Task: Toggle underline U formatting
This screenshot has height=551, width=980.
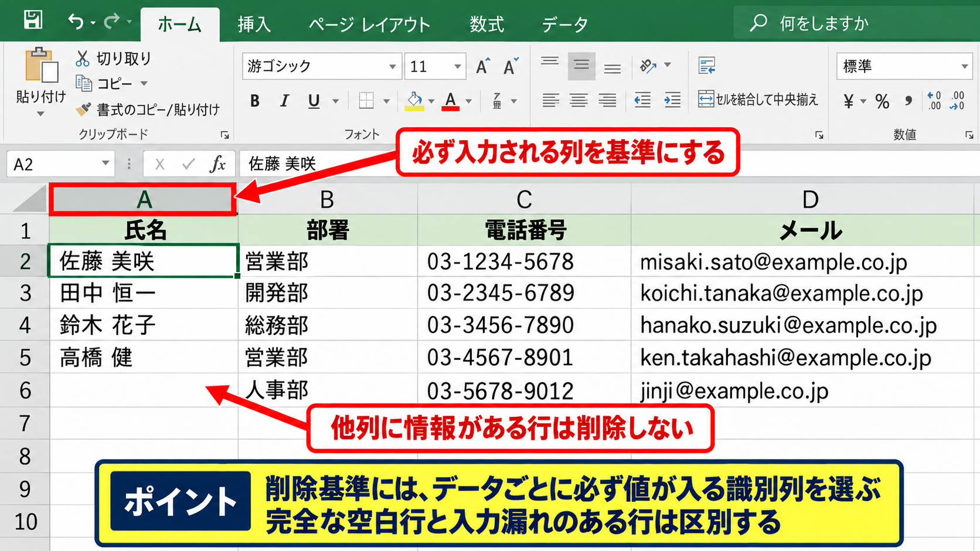Action: 314,101
